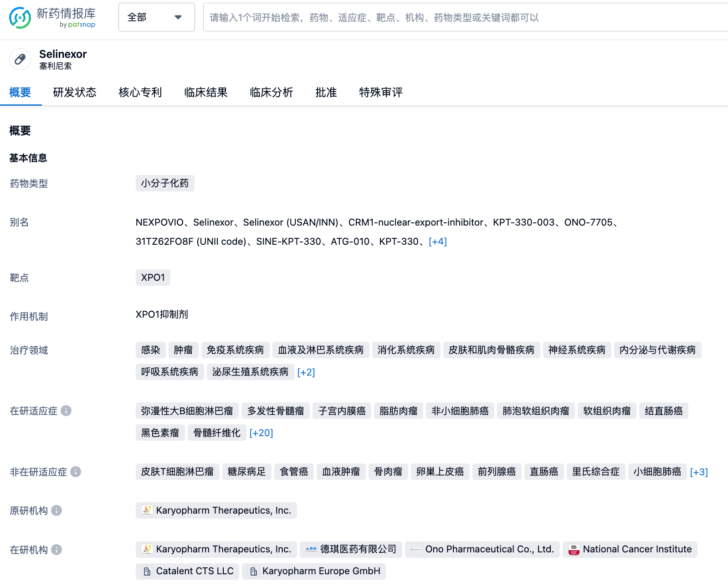Open the 全部 search category dropdown
728x587 pixels.
[x=156, y=17]
